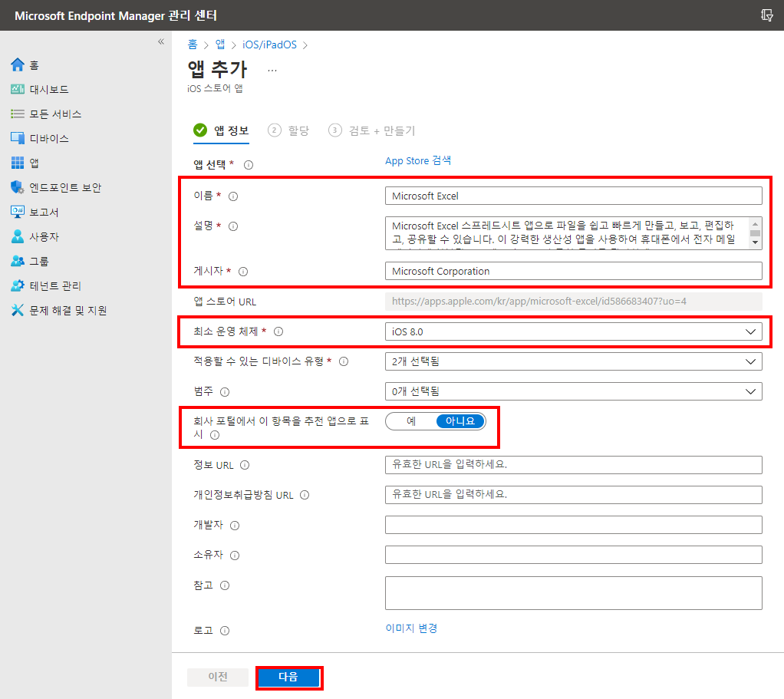Click the 그룹 people icon
This screenshot has height=699, width=784.
18,261
